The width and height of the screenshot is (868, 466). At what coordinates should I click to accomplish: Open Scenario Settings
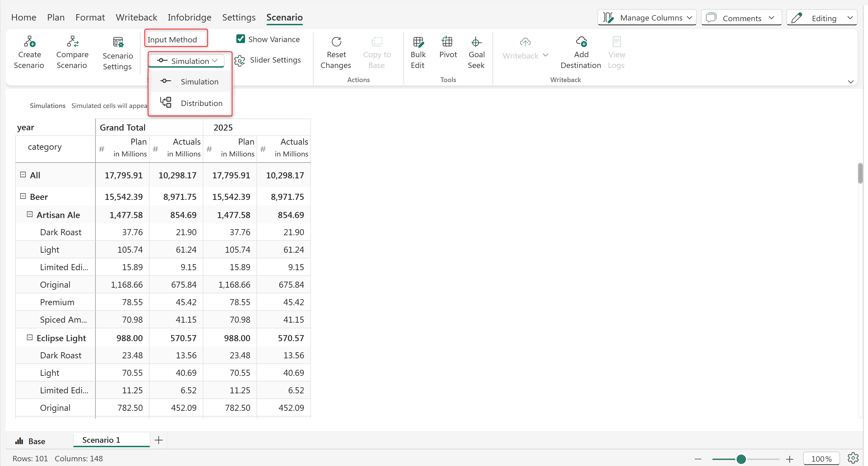point(118,42)
